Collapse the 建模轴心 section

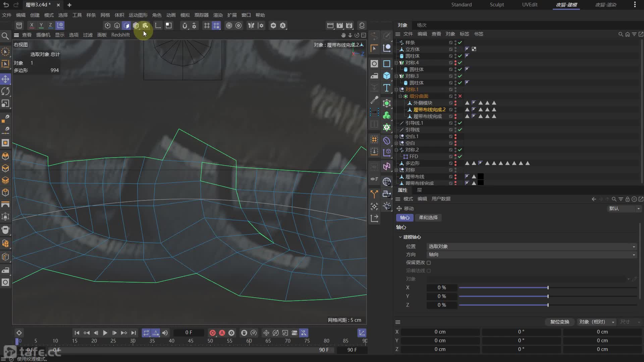[x=400, y=237]
